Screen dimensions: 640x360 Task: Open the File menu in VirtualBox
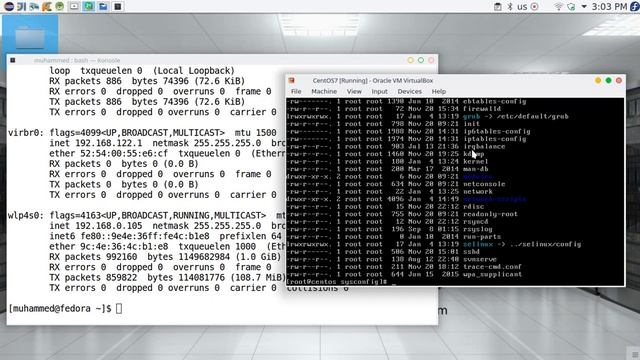click(296, 91)
